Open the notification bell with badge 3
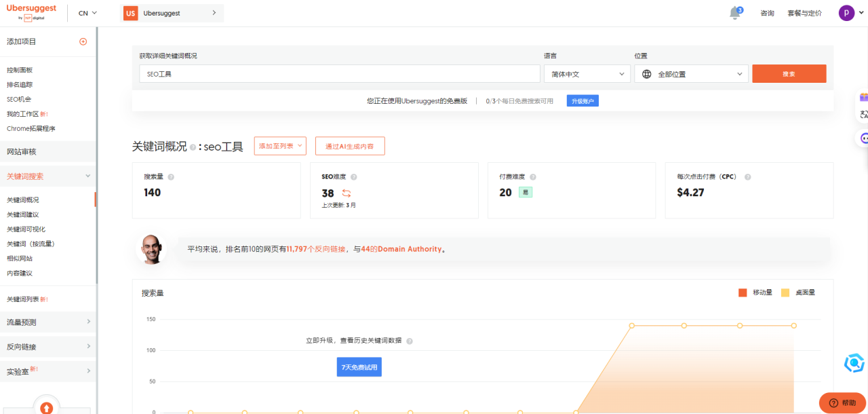The height and width of the screenshot is (414, 868). 735,13
